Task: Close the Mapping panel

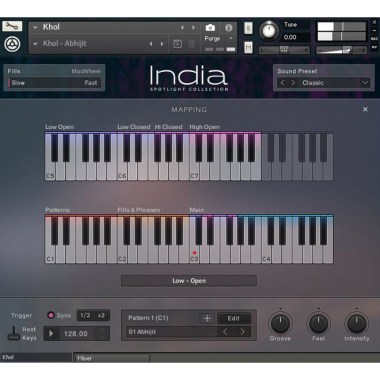Action: [365, 109]
